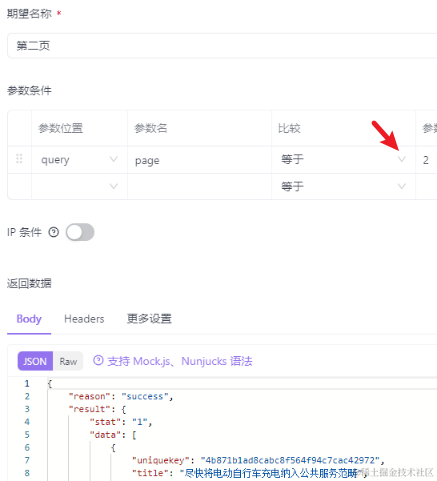This screenshot has width=437, height=481.
Task: Click the help icon next to IP 条件
Action: (x=54, y=232)
